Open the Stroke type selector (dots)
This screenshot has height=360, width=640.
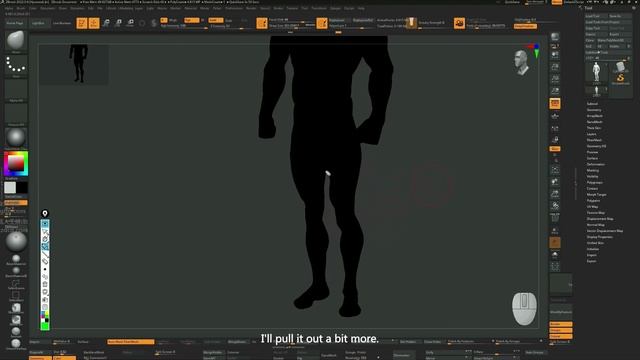16,67
